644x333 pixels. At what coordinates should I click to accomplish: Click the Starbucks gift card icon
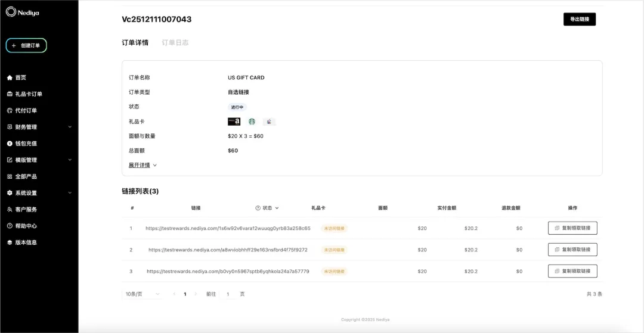click(x=252, y=122)
